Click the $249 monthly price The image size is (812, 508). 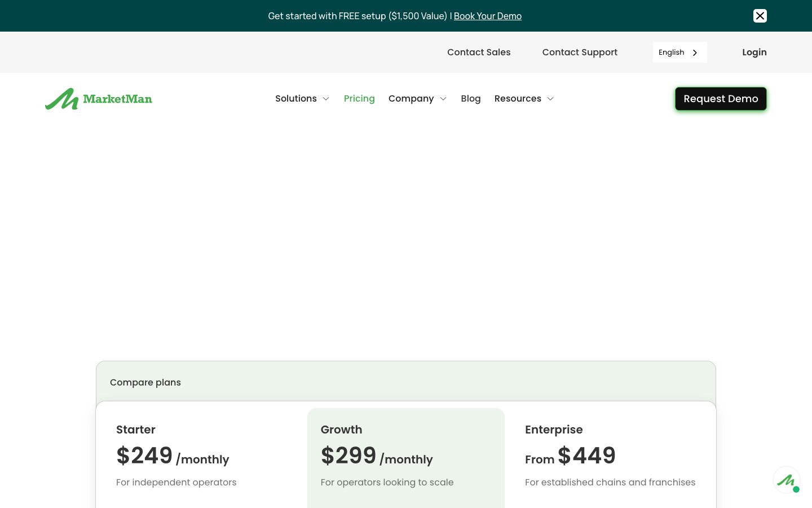[173, 456]
